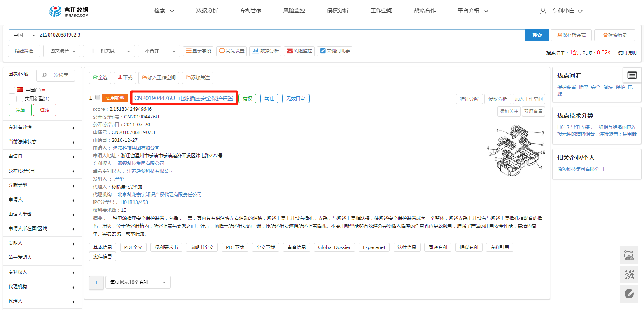This screenshot has width=644, height=310.
Task: Expand the 第一发明人 filter
Action: click(42, 258)
